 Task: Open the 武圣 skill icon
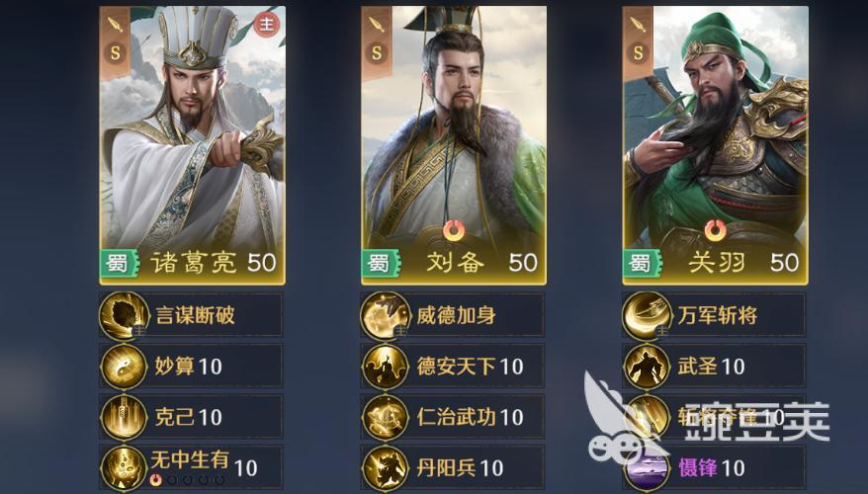(647, 367)
